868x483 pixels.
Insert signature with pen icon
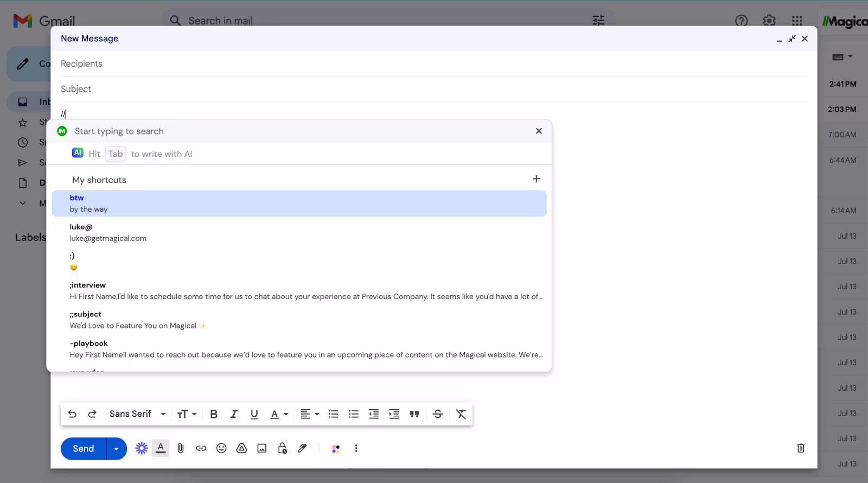(302, 448)
